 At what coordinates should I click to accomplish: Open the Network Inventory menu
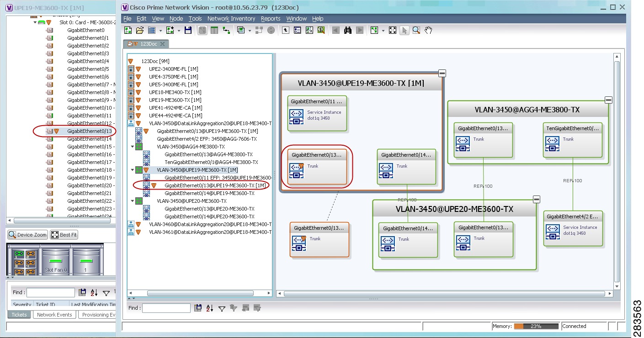coord(231,19)
